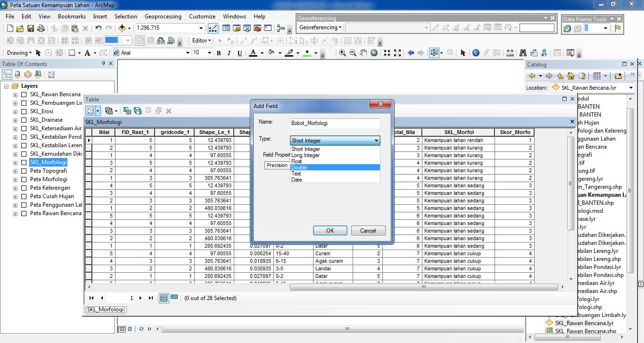The image size is (644, 343).
Task: Toggle the Peta Topografi layer visibility
Action: coord(24,171)
